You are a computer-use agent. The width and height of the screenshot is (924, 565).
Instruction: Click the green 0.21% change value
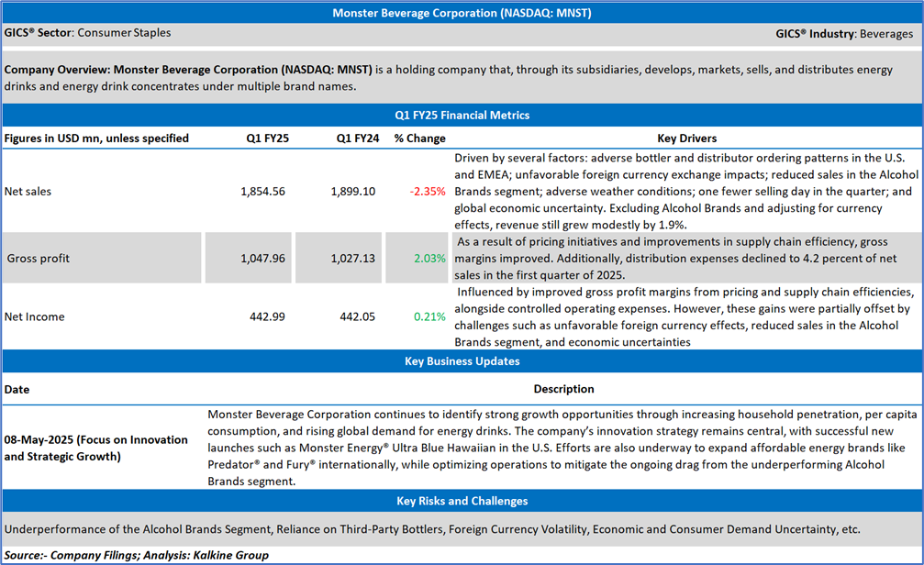click(x=429, y=317)
